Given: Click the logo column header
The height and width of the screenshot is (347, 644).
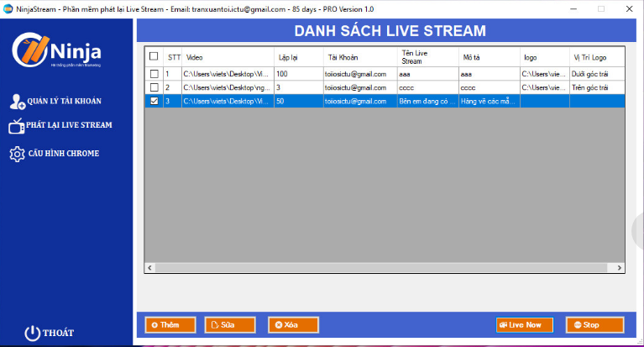Looking at the screenshot, I should tap(545, 57).
